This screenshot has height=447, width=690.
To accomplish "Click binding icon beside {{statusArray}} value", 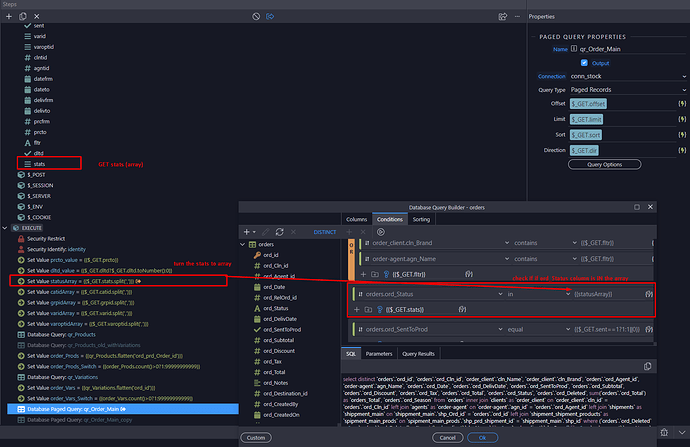I will pyautogui.click(x=649, y=294).
